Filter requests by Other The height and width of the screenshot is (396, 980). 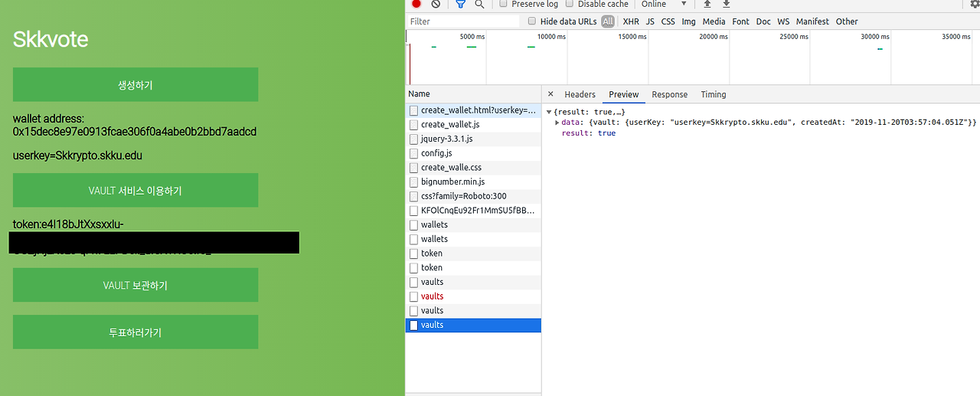pyautogui.click(x=847, y=21)
